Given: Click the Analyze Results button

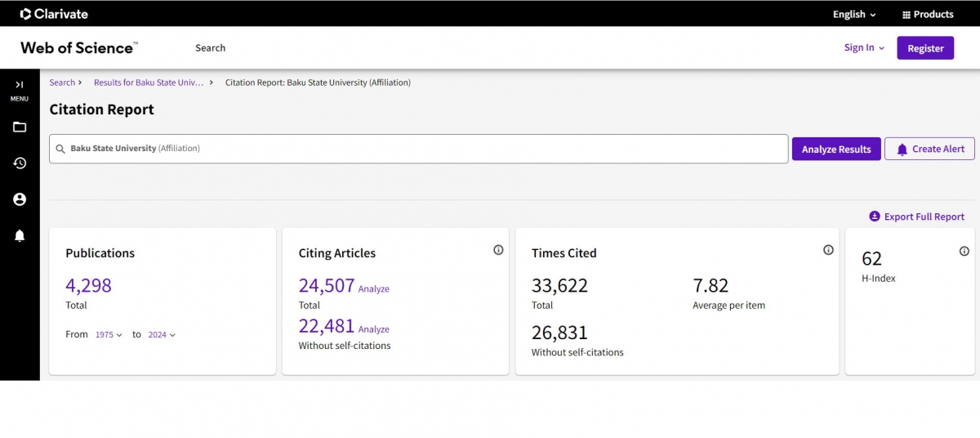Looking at the screenshot, I should pyautogui.click(x=836, y=149).
